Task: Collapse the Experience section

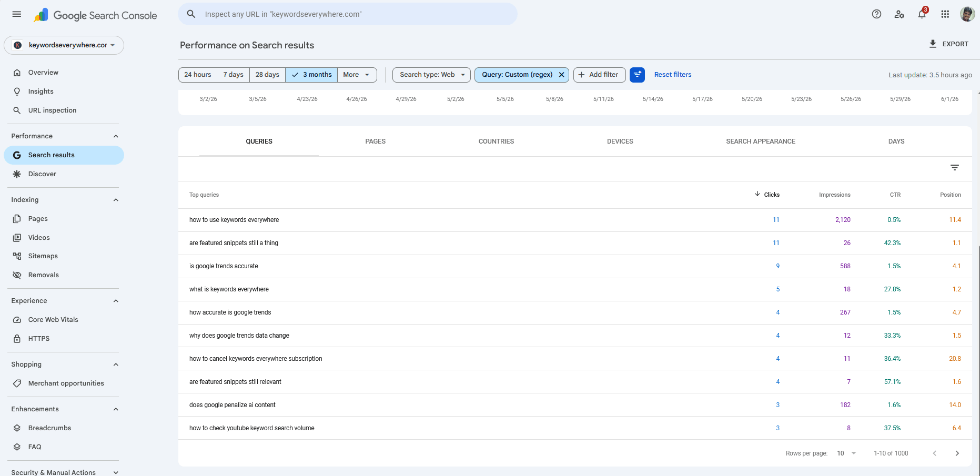Action: coord(116,301)
